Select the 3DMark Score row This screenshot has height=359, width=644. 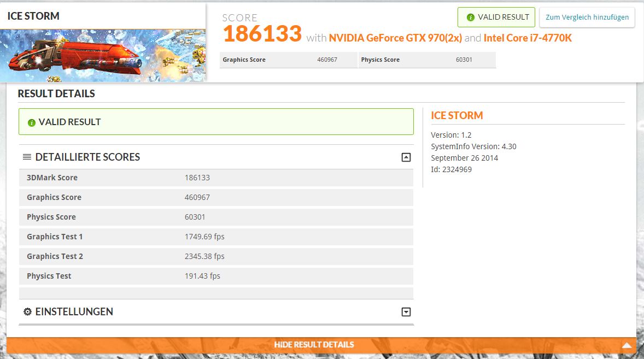coord(216,178)
